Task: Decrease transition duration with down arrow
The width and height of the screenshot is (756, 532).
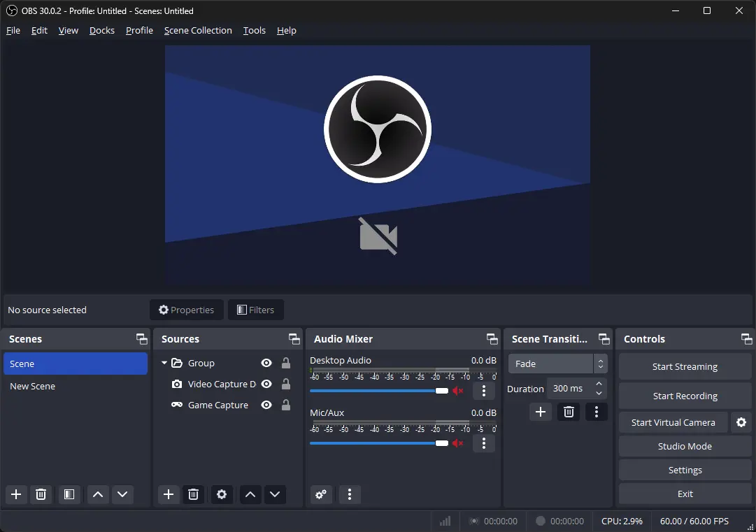Action: coord(599,393)
